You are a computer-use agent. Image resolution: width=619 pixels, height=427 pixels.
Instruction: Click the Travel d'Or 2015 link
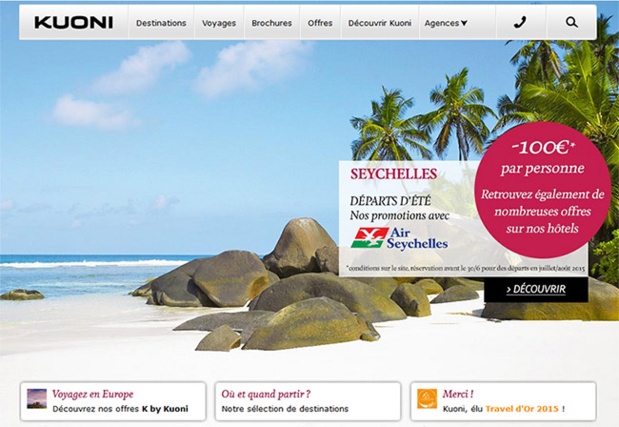(522, 409)
